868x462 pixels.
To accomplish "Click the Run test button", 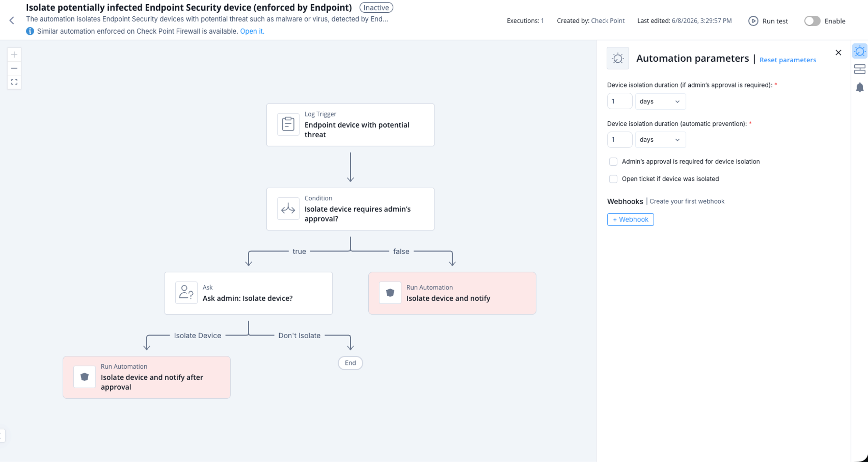I will click(768, 21).
